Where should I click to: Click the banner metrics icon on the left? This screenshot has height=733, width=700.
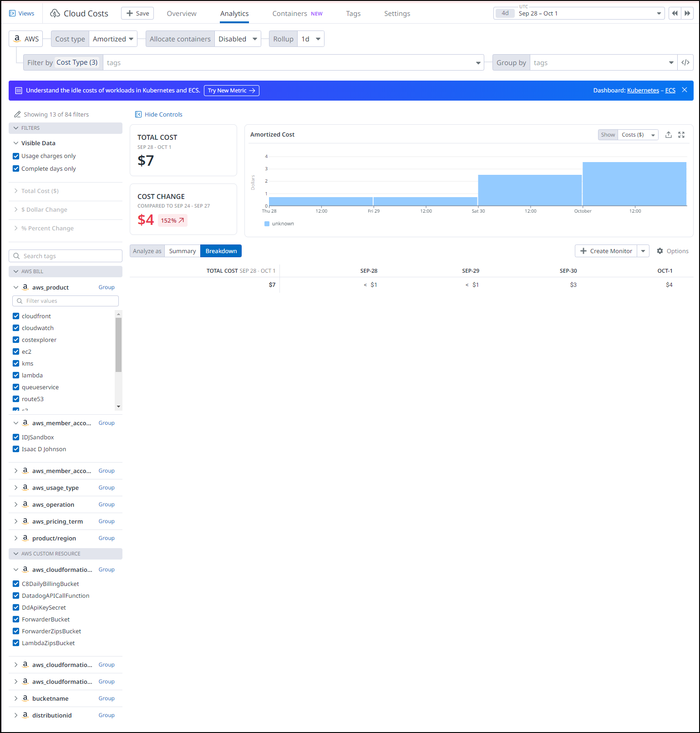(x=19, y=91)
